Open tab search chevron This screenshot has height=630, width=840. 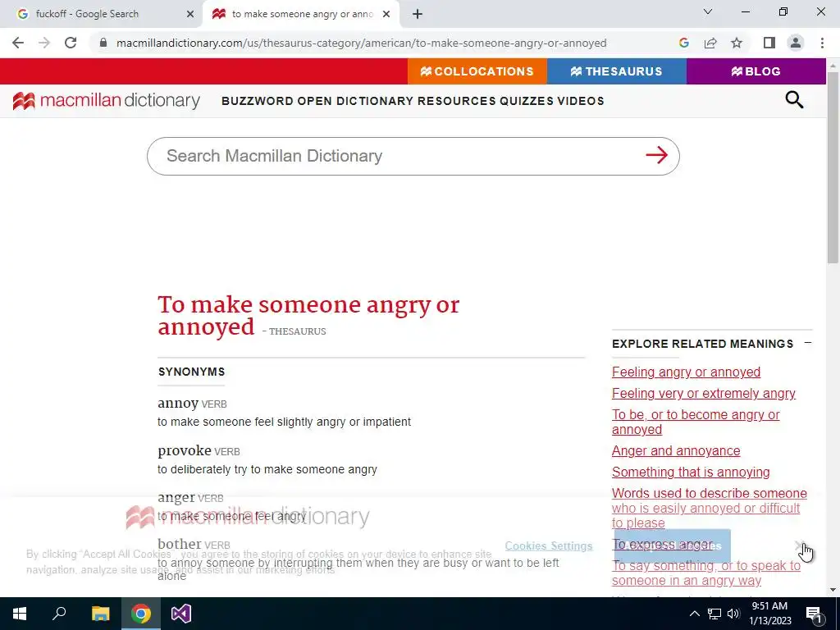pyautogui.click(x=708, y=11)
